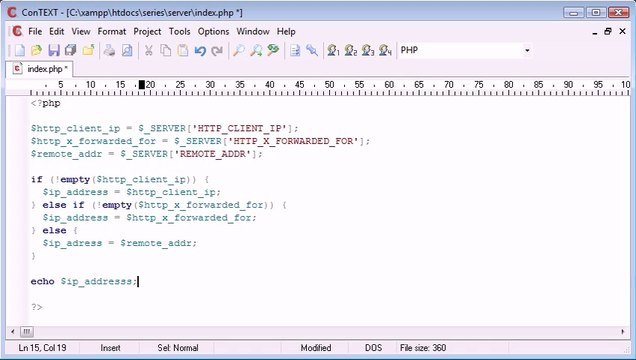Click the Save All files icon

[x=71, y=50]
